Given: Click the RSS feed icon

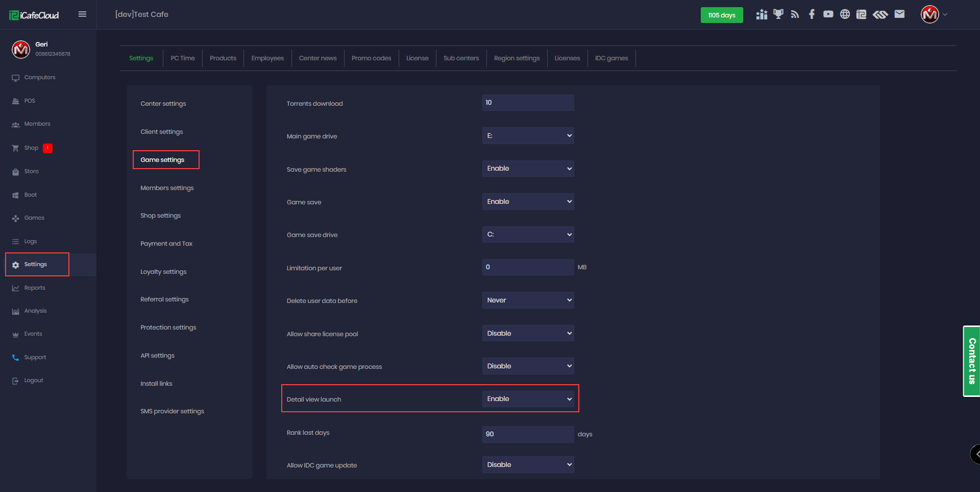Looking at the screenshot, I should pyautogui.click(x=795, y=14).
